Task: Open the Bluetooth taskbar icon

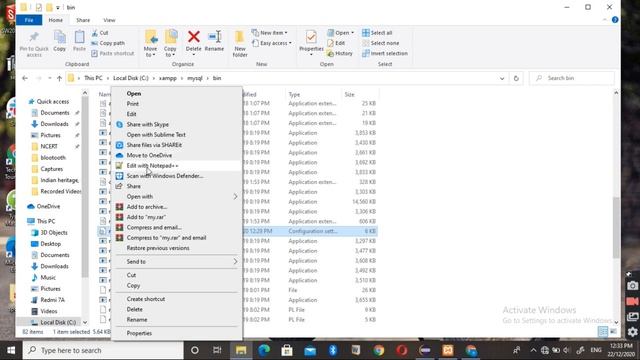Action: (333, 350)
